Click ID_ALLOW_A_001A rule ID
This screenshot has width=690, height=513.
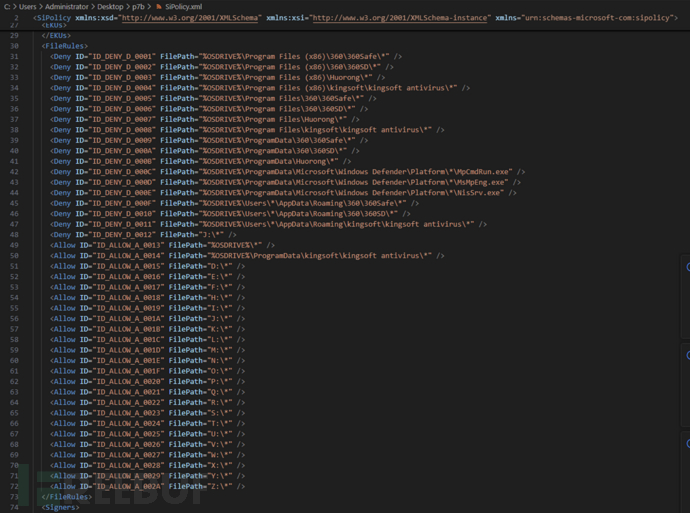[x=126, y=319]
